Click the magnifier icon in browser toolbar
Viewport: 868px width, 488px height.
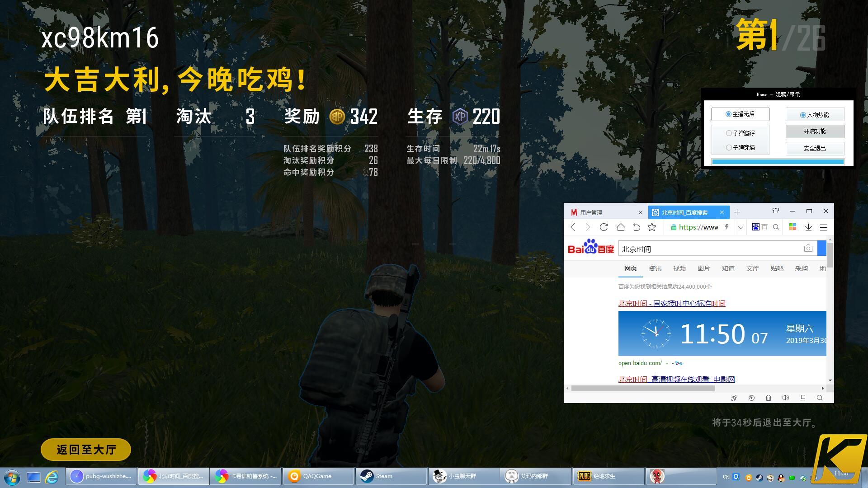tap(776, 227)
